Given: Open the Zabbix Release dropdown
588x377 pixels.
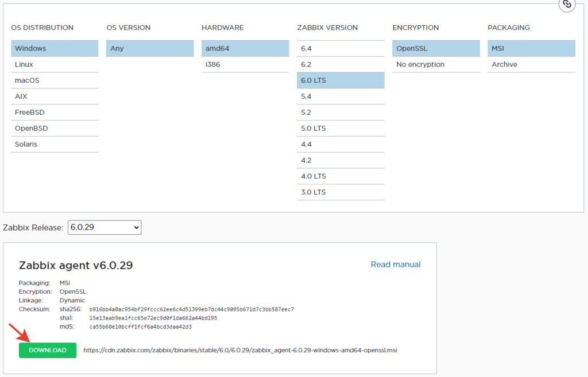Looking at the screenshot, I should [105, 227].
